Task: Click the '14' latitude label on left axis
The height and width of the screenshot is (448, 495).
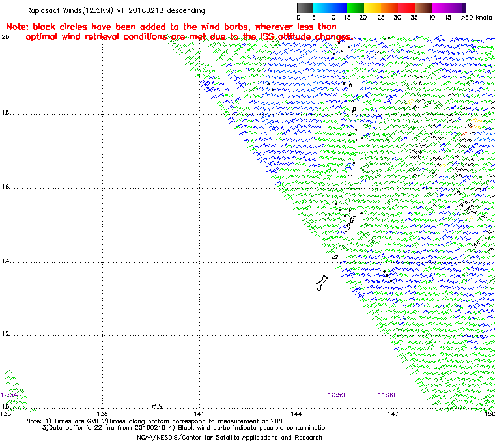Action: [x=5, y=261]
